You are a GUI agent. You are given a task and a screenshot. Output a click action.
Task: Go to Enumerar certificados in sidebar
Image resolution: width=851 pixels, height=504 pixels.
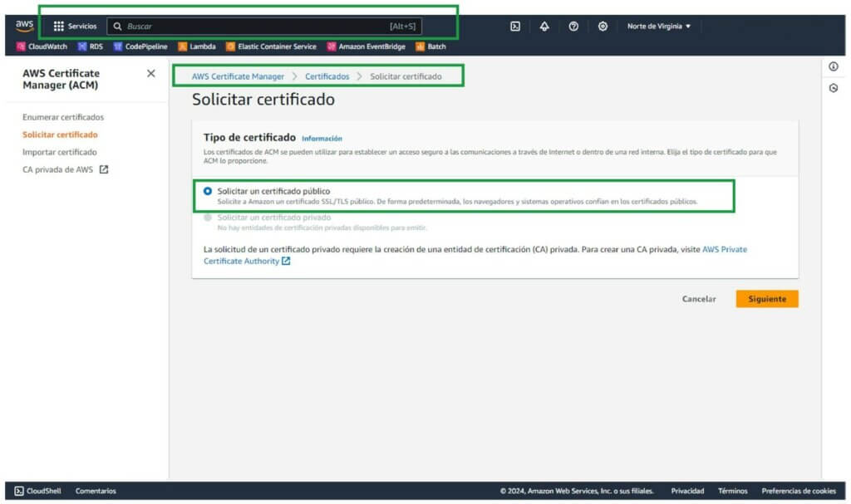coord(63,117)
